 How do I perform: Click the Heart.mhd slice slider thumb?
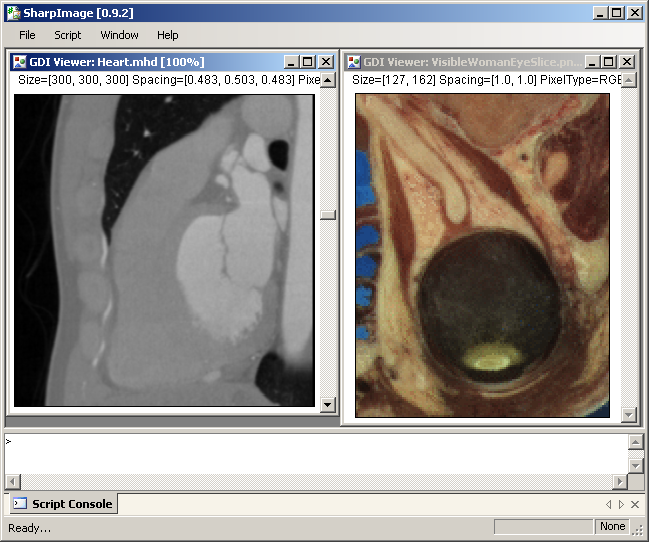327,215
